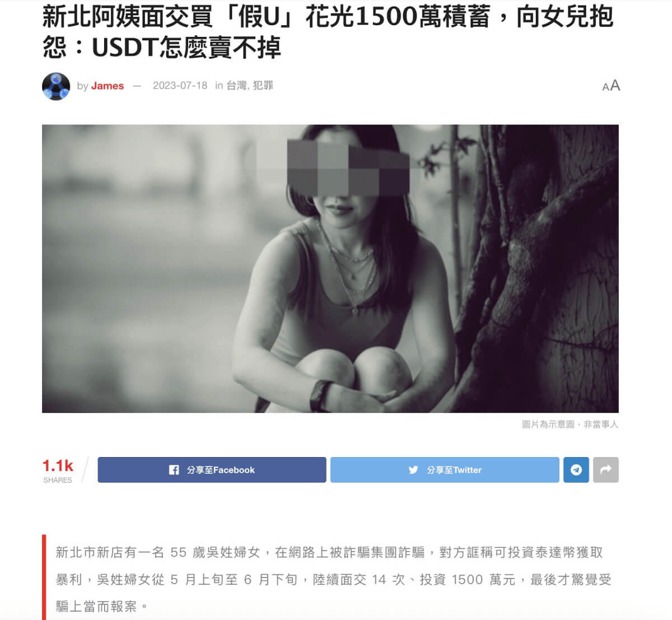Click the Twitter bird icon
This screenshot has height=620, width=672.
point(413,470)
